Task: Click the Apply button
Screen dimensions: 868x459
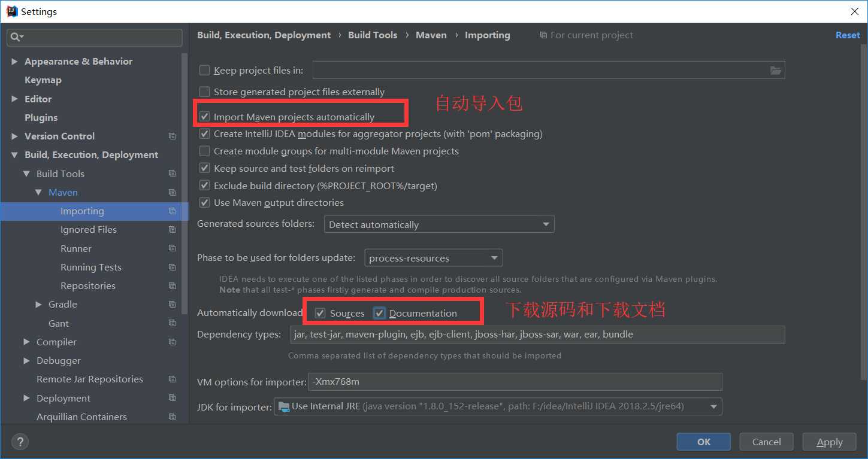Action: [830, 442]
